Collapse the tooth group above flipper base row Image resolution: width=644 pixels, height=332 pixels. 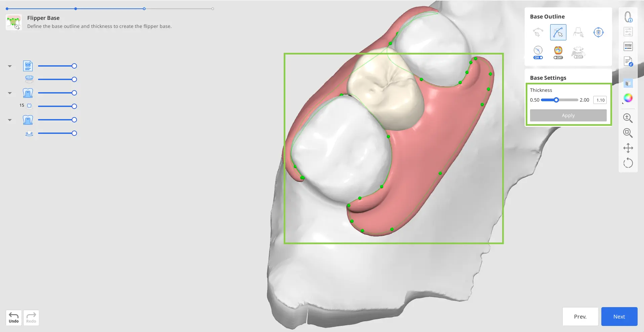coord(10,120)
